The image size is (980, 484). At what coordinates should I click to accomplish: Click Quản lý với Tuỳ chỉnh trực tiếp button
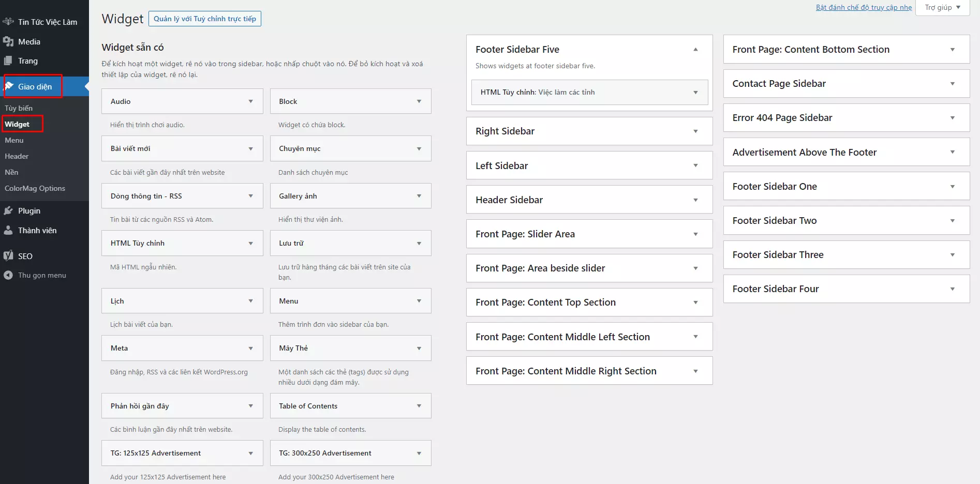click(x=205, y=19)
